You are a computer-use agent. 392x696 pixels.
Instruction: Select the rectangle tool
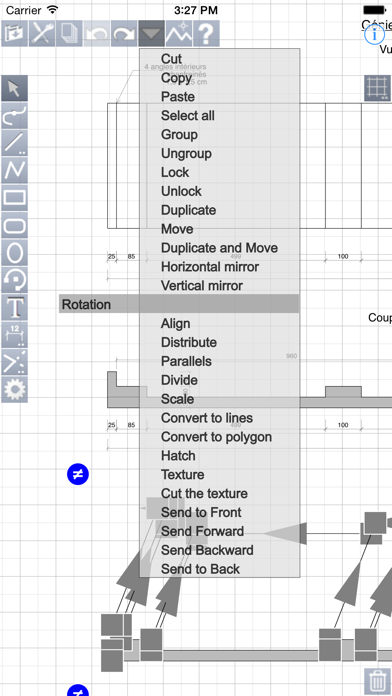click(15, 198)
